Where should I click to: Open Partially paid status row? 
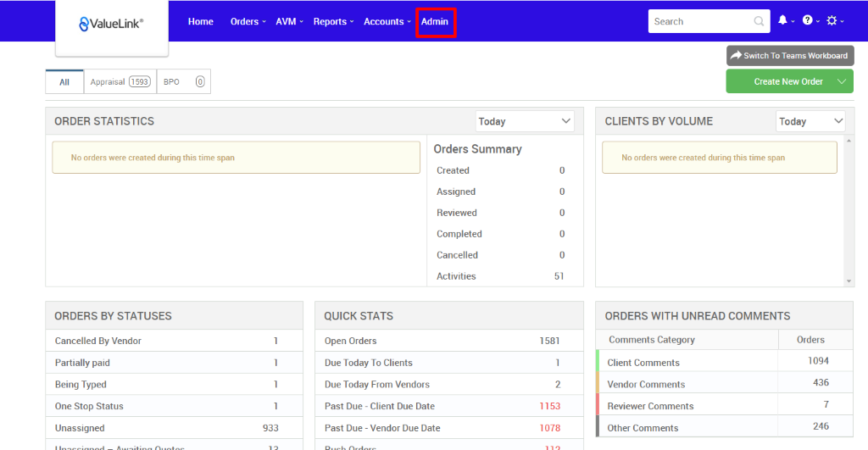(x=175, y=363)
